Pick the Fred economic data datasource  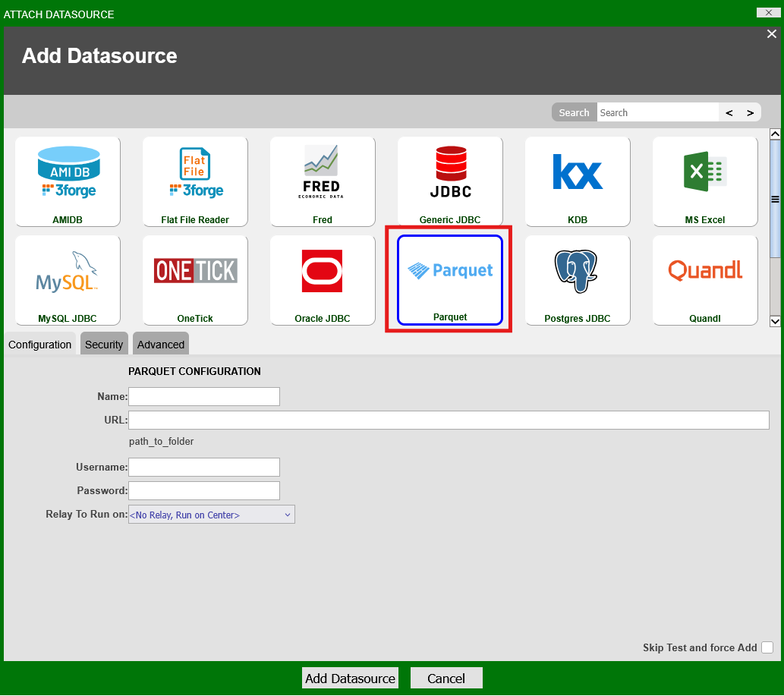323,181
